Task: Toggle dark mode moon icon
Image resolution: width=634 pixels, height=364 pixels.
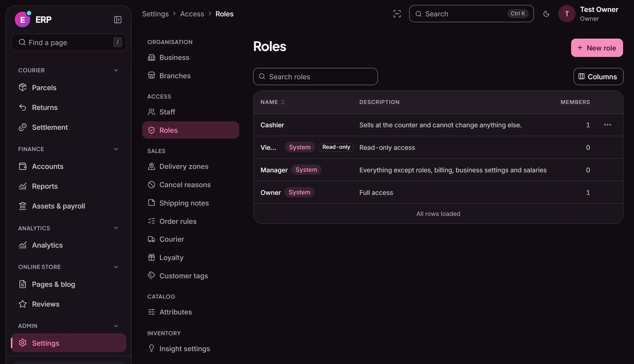Action: [546, 14]
